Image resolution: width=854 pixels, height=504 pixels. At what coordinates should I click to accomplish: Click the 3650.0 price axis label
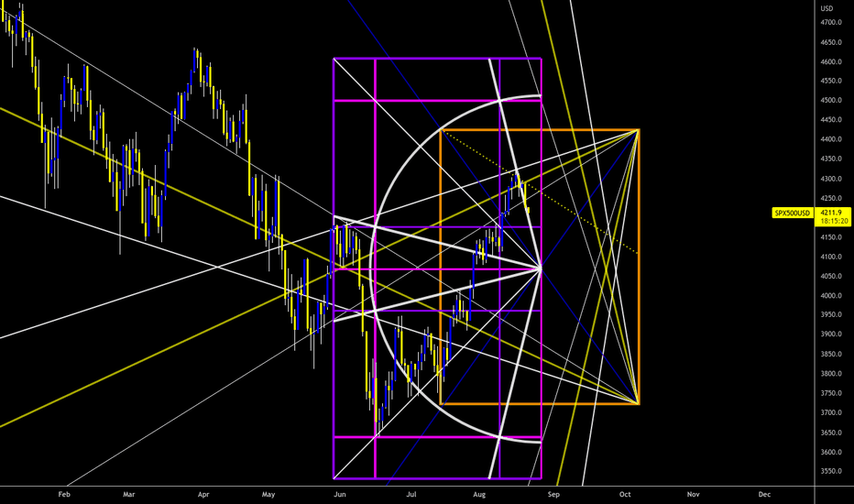pos(831,433)
